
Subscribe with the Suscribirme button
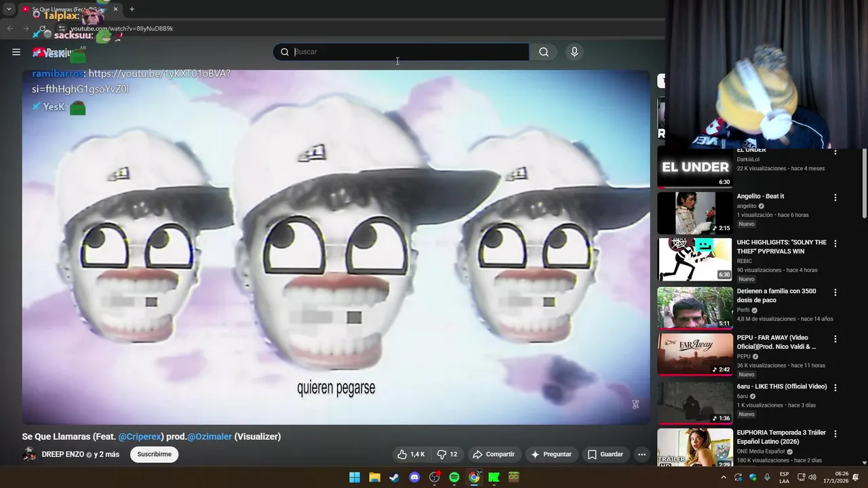point(155,454)
